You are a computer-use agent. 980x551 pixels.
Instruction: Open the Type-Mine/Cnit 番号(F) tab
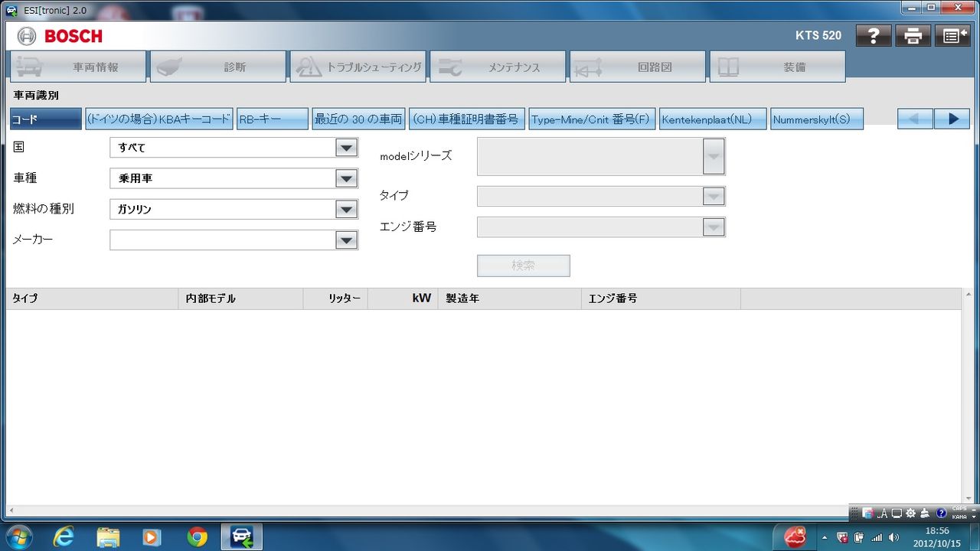pos(592,119)
